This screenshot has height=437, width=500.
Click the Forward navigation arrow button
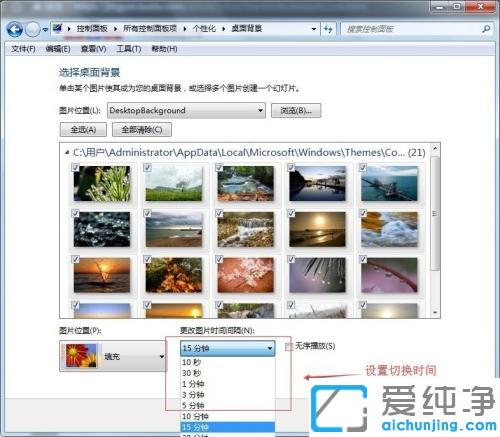click(x=33, y=29)
